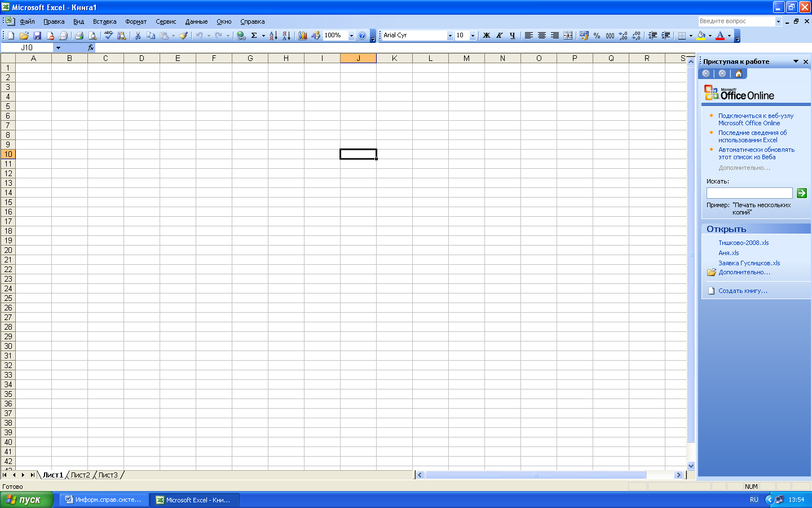Activate the Format Painter brush
Image resolution: width=812 pixels, height=508 pixels.
[184, 36]
